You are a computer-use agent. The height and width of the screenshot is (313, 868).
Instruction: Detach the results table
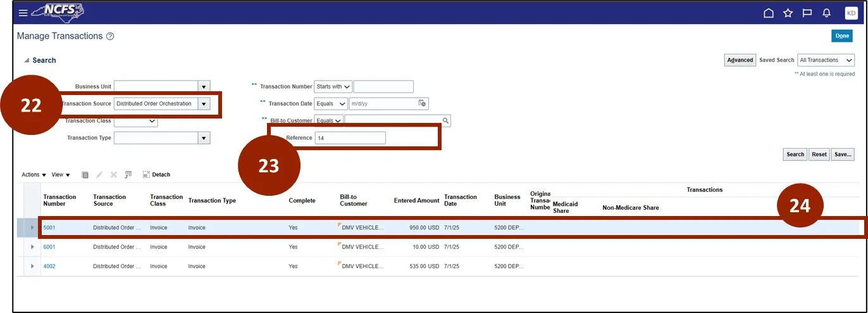(156, 175)
